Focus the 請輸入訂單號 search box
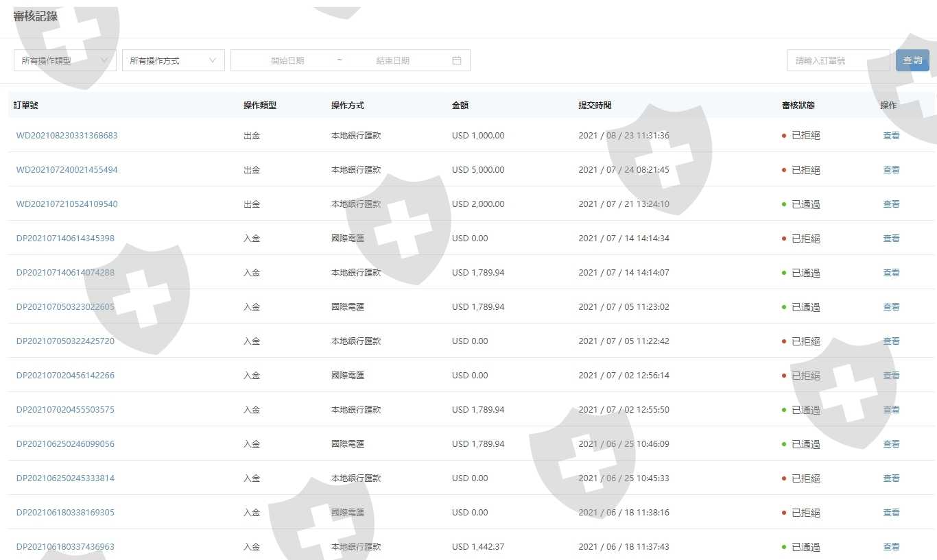937x560 pixels. click(839, 60)
